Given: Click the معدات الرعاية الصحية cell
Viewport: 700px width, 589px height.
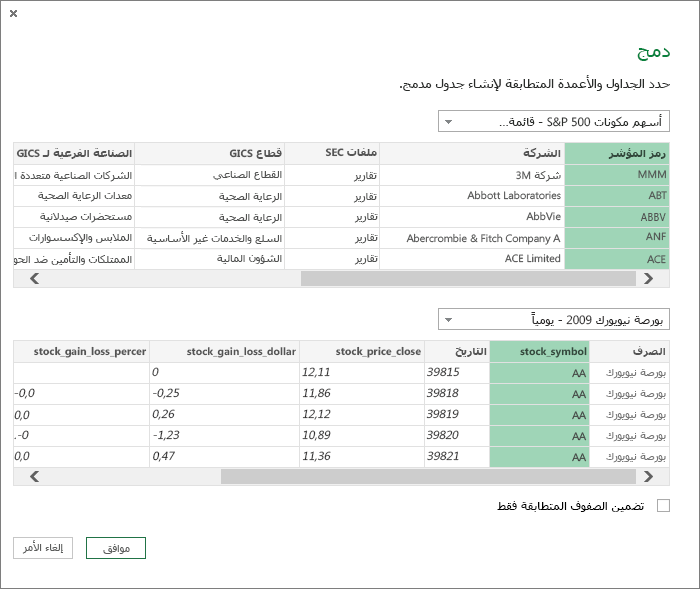Looking at the screenshot, I should pos(74,196).
